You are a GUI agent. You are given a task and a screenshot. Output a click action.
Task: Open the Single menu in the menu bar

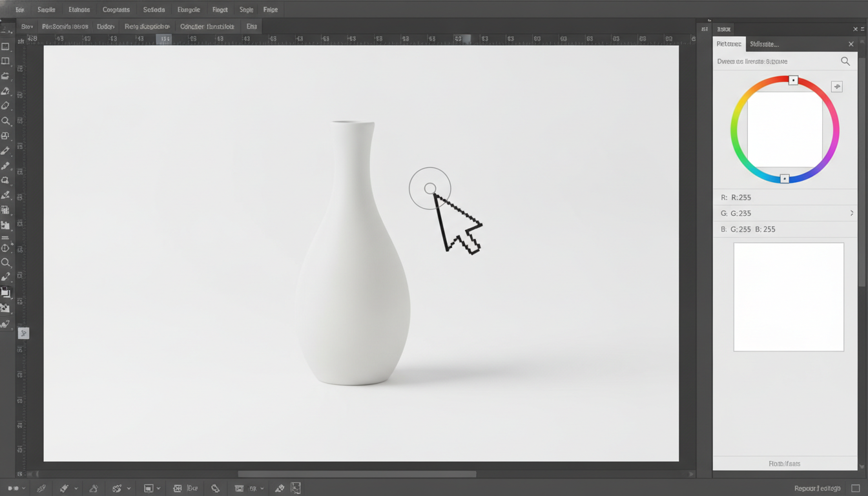[246, 10]
